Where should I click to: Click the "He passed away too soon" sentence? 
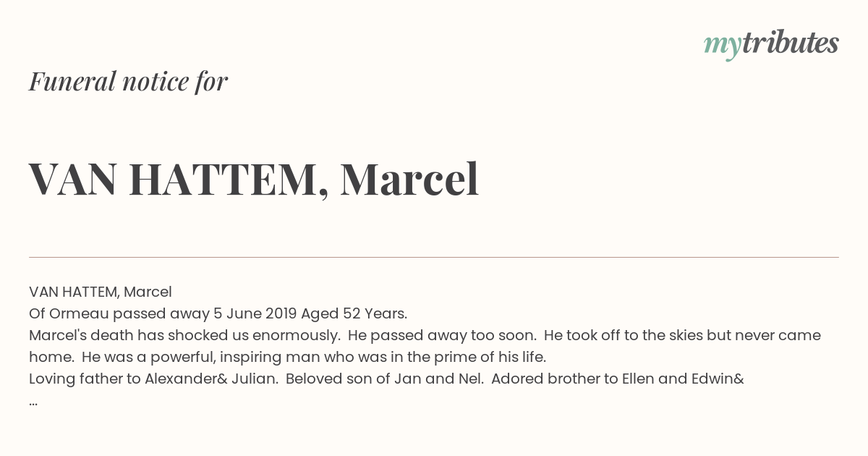(442, 335)
